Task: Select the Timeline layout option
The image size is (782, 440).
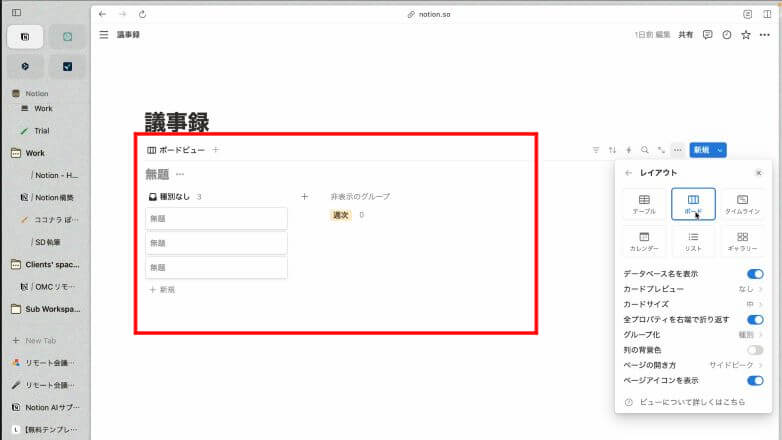Action: tap(742, 204)
